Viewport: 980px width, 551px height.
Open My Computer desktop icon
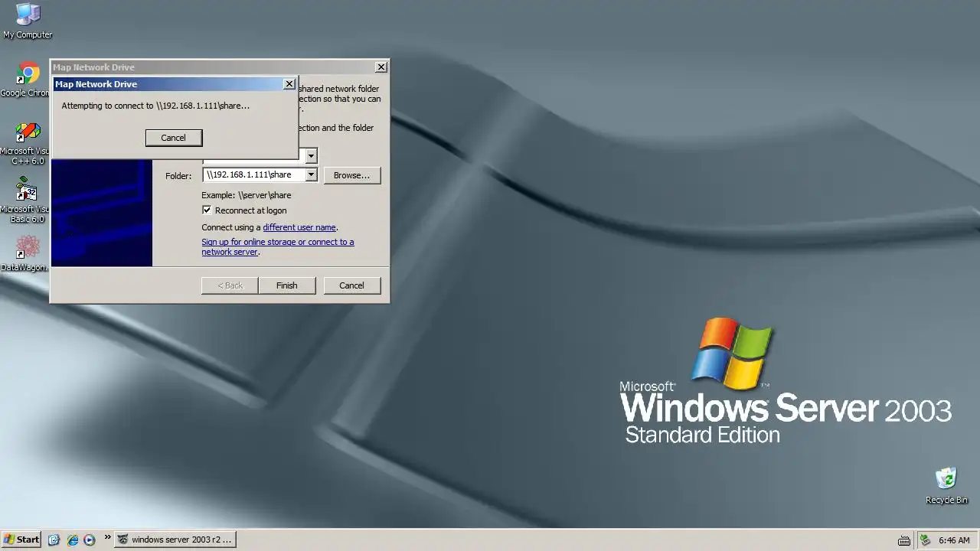(x=28, y=21)
